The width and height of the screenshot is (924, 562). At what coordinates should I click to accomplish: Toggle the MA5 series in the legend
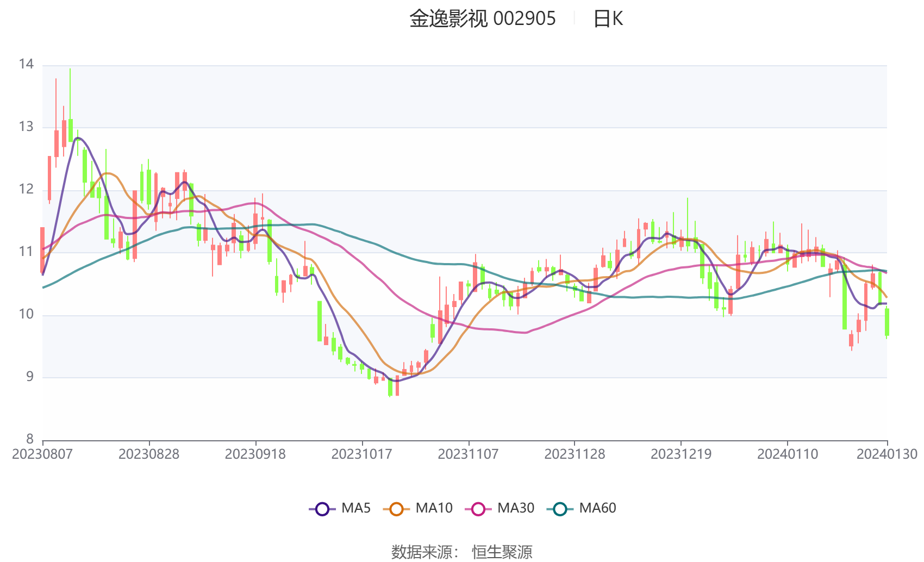pos(340,508)
